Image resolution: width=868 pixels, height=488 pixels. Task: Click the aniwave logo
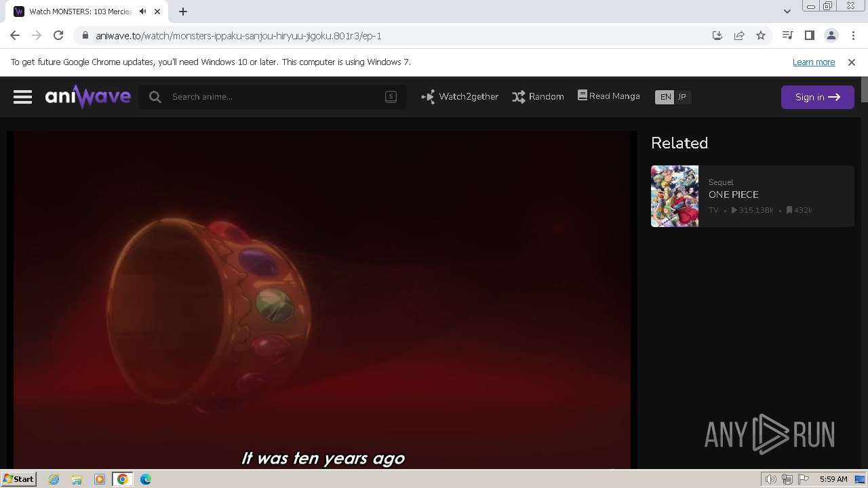tap(88, 97)
